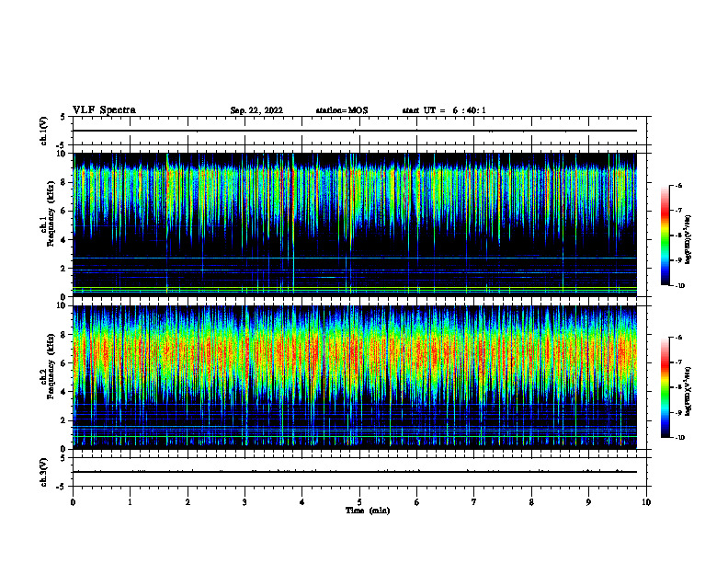The width and height of the screenshot is (728, 563).
Task: Click the ch.1 spectrogram colorbar
Action: point(665,236)
